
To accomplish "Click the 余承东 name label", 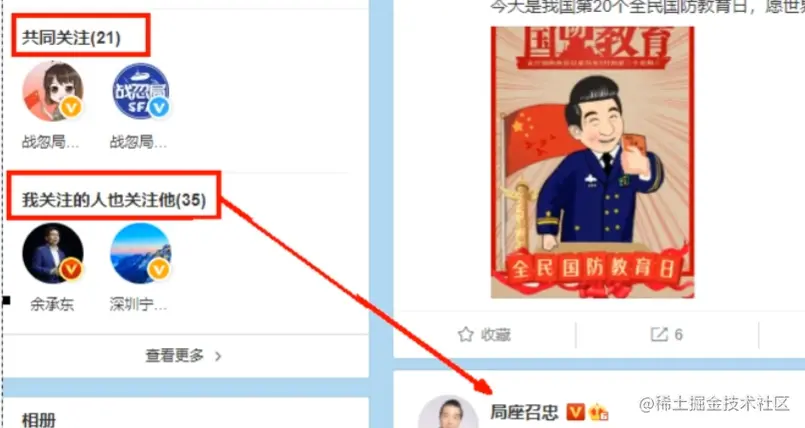I will (52, 304).
